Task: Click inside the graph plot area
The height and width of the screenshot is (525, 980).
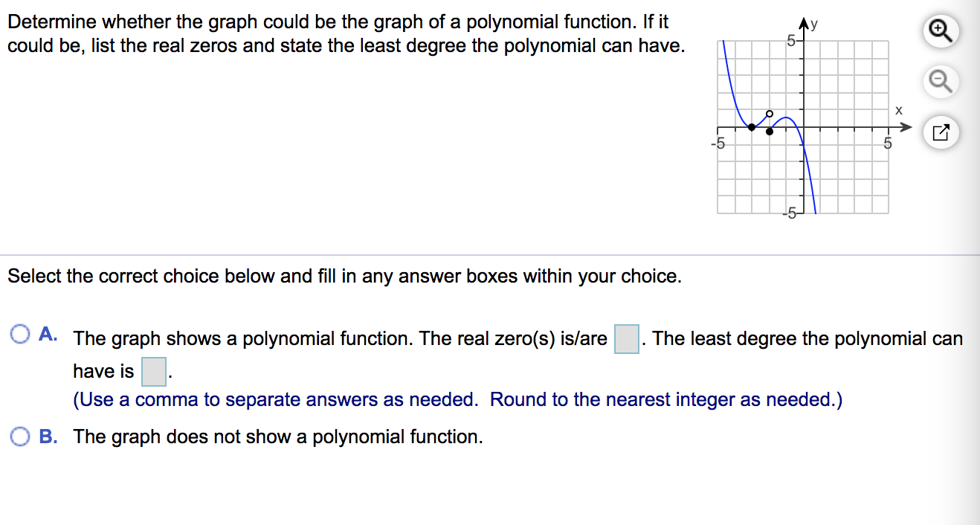Action: pos(803,126)
